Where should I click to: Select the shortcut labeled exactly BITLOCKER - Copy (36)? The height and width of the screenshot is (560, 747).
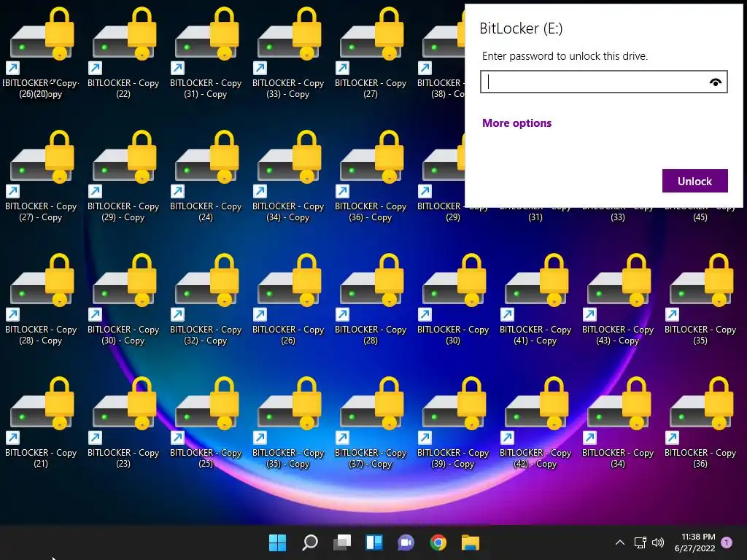[700, 422]
